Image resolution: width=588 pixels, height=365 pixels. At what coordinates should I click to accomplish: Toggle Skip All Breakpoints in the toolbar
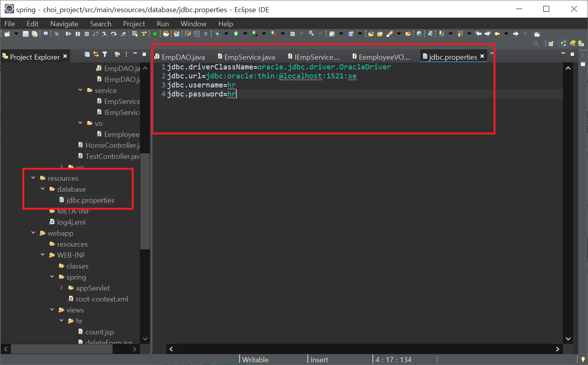[56, 34]
